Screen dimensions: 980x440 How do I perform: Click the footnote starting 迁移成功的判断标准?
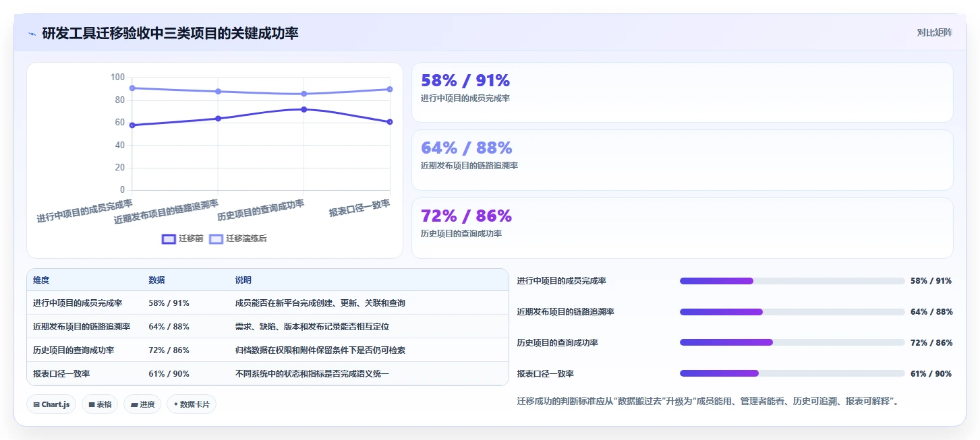coord(708,402)
